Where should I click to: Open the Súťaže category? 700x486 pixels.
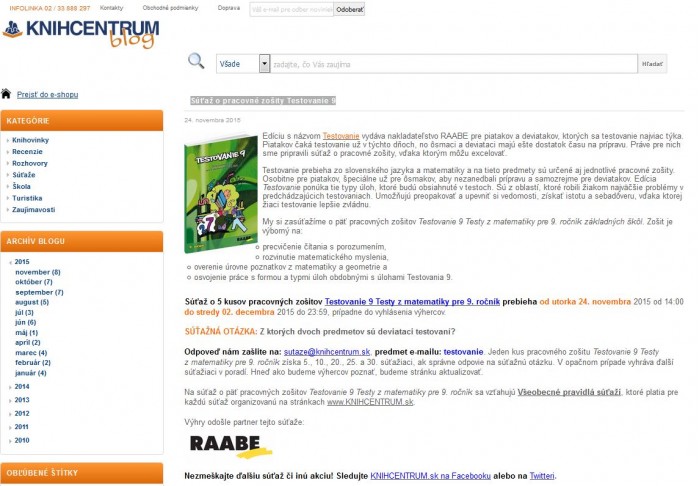click(x=24, y=175)
